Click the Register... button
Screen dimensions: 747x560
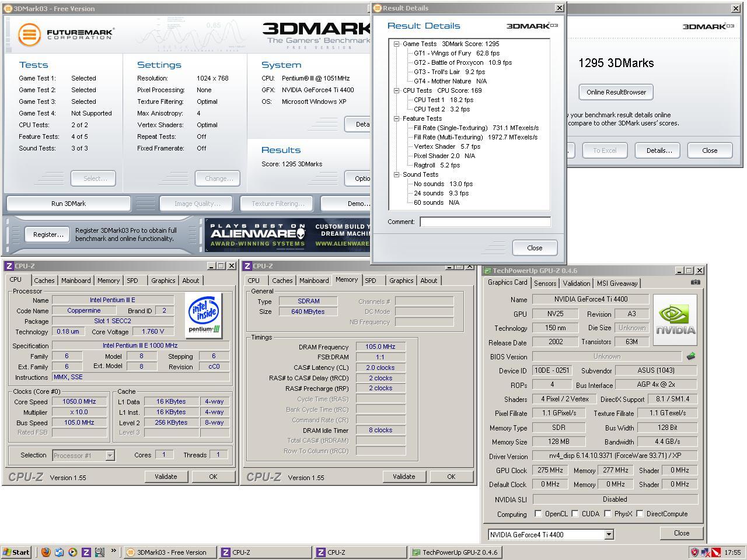48,235
